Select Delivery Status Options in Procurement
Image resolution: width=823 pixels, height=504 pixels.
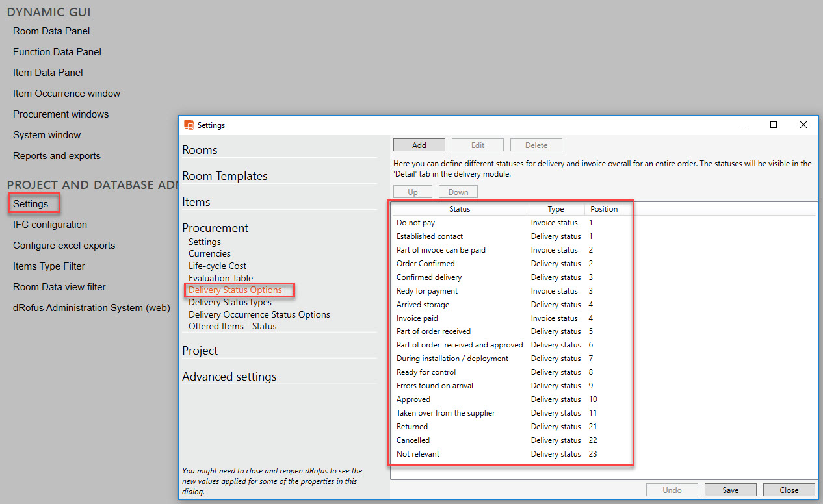pos(235,290)
